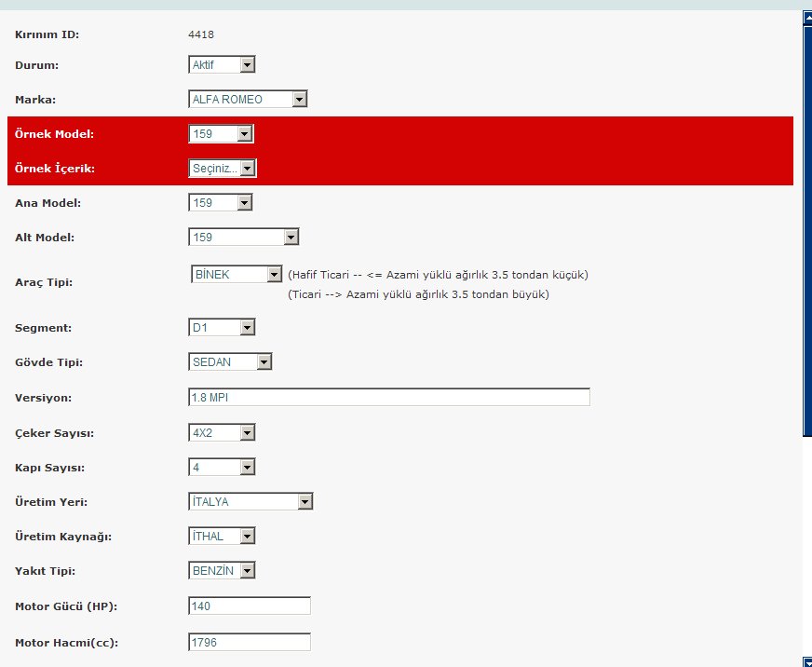Open the Marka dropdown showing ALFA ROMEO
The width and height of the screenshot is (812, 667).
click(x=248, y=99)
